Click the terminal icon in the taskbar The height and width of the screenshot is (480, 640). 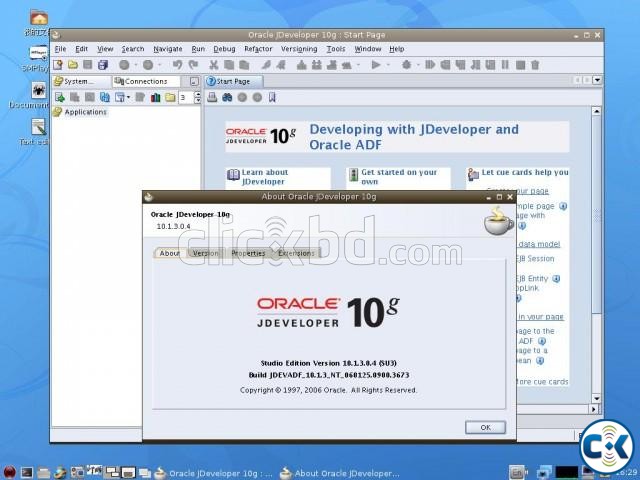coord(27,473)
